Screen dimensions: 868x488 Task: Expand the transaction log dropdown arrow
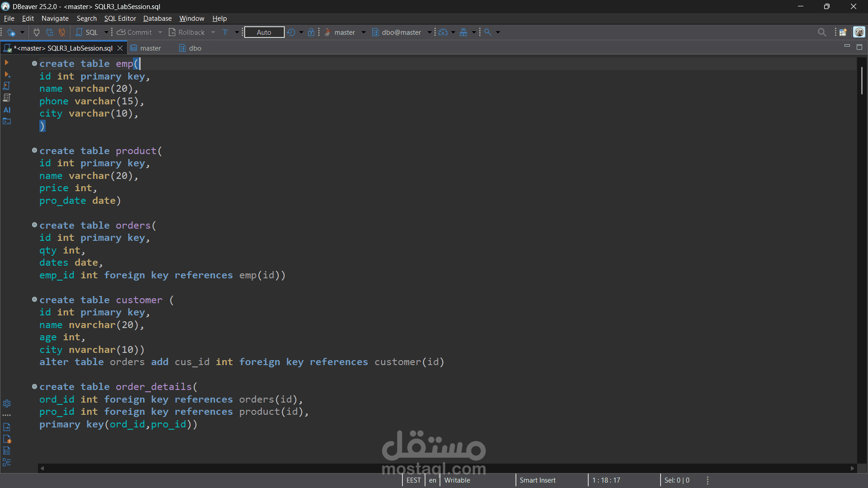301,33
